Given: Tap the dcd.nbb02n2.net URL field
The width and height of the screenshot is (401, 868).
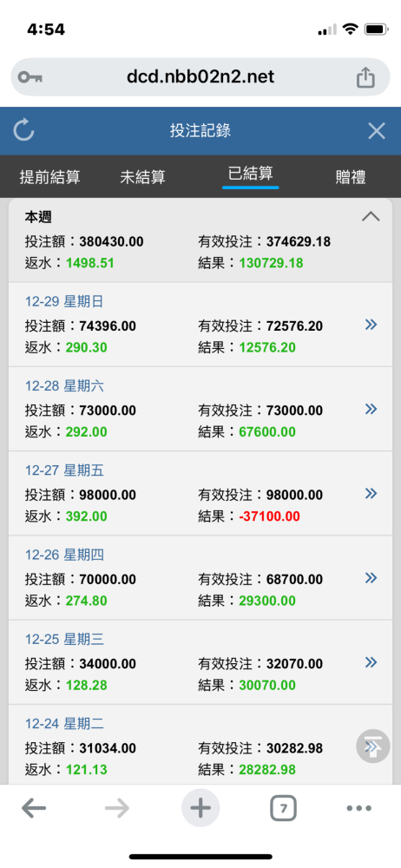Looking at the screenshot, I should [x=200, y=77].
